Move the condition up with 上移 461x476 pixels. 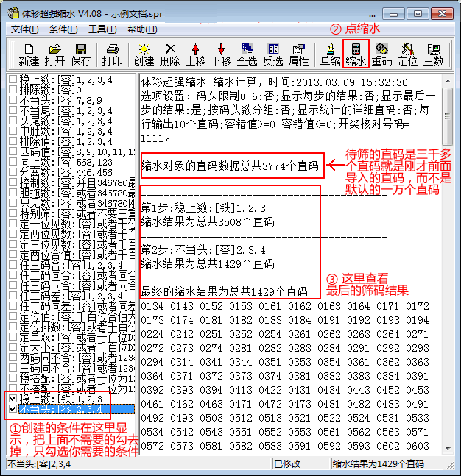[x=195, y=55]
